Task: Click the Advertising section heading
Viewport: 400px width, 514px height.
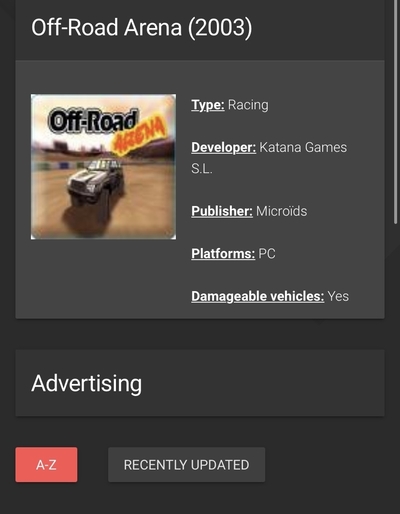Action: tap(87, 383)
